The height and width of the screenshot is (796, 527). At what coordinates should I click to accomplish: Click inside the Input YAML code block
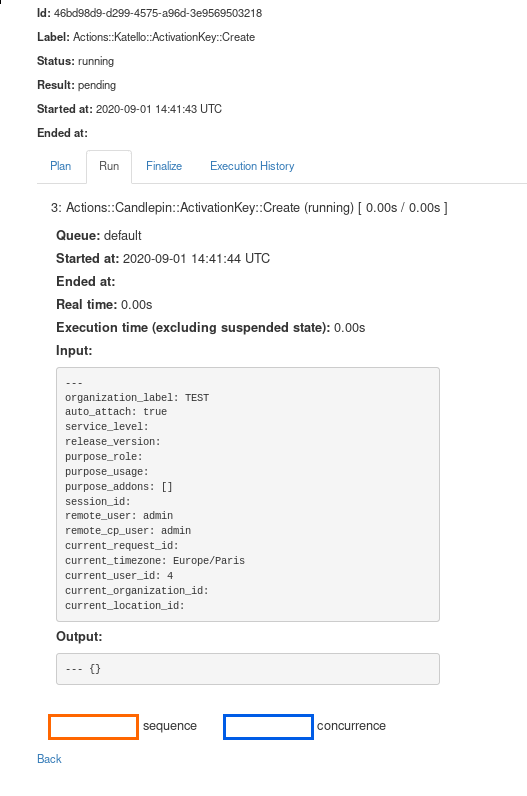coord(248,494)
